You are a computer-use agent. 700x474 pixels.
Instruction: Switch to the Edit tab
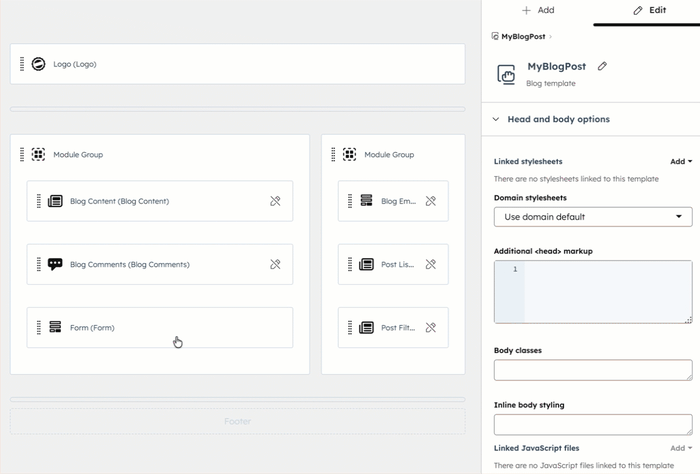649,10
